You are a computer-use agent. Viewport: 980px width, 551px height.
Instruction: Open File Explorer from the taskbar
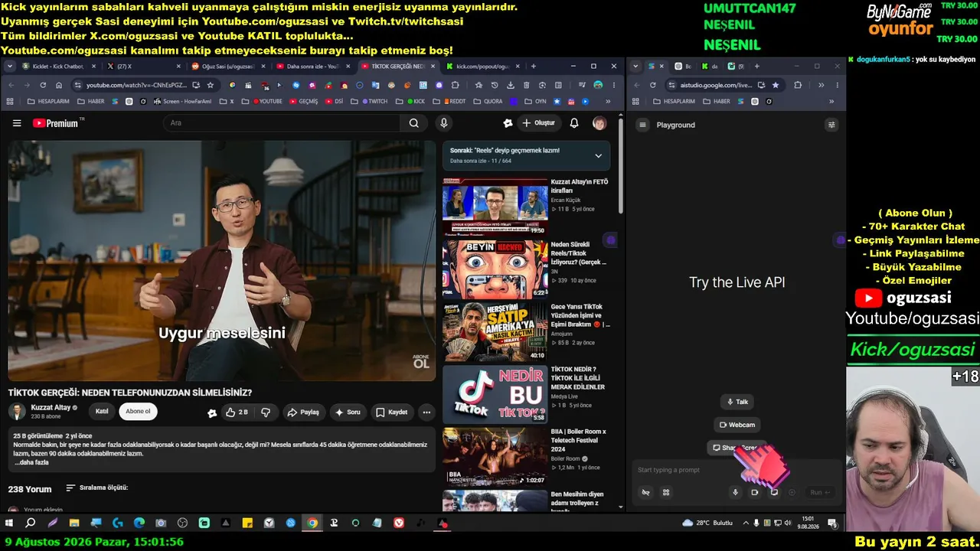point(74,523)
